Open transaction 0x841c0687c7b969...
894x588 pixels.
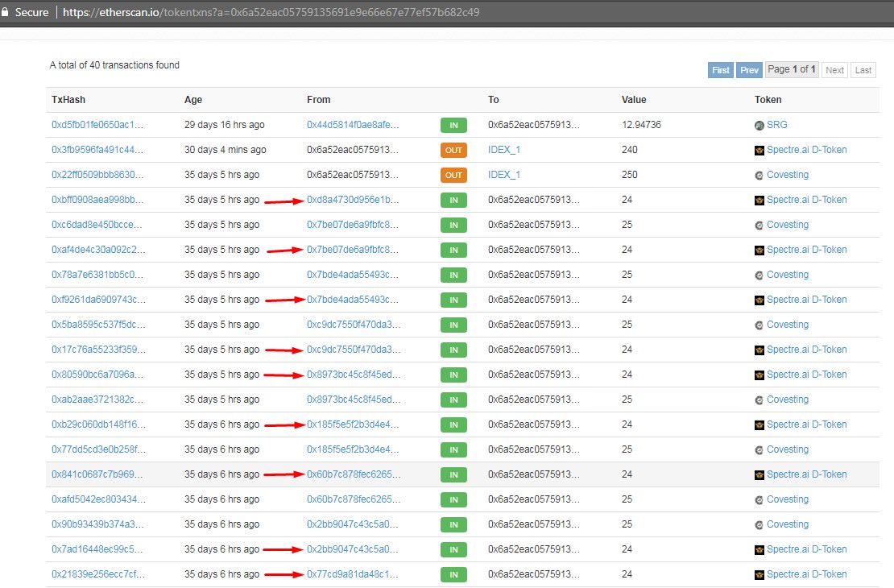pyautogui.click(x=97, y=474)
